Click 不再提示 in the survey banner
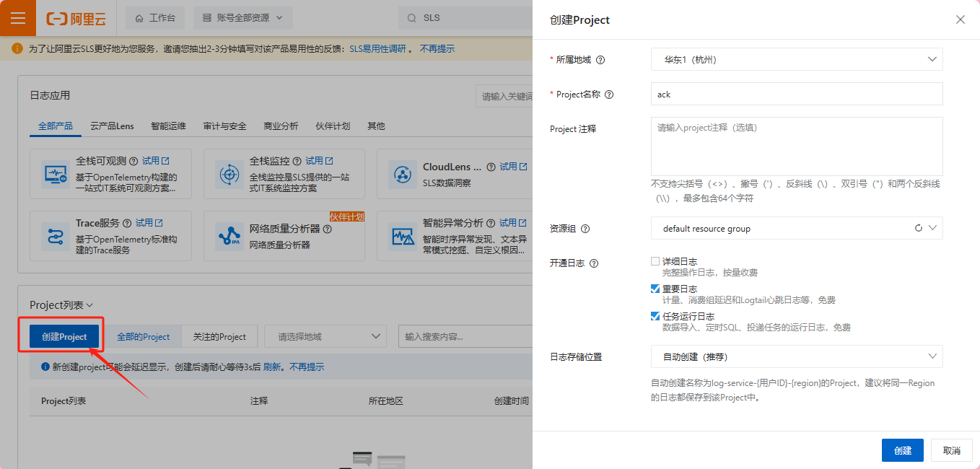This screenshot has width=980, height=469. (x=437, y=49)
